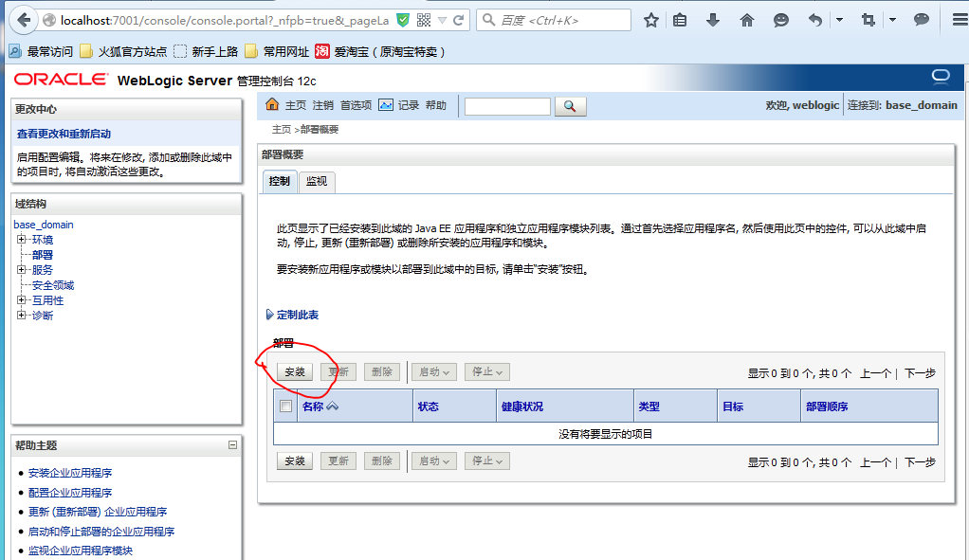The height and width of the screenshot is (560, 969).
Task: Click the smiley face toolbar icon
Action: (x=781, y=21)
